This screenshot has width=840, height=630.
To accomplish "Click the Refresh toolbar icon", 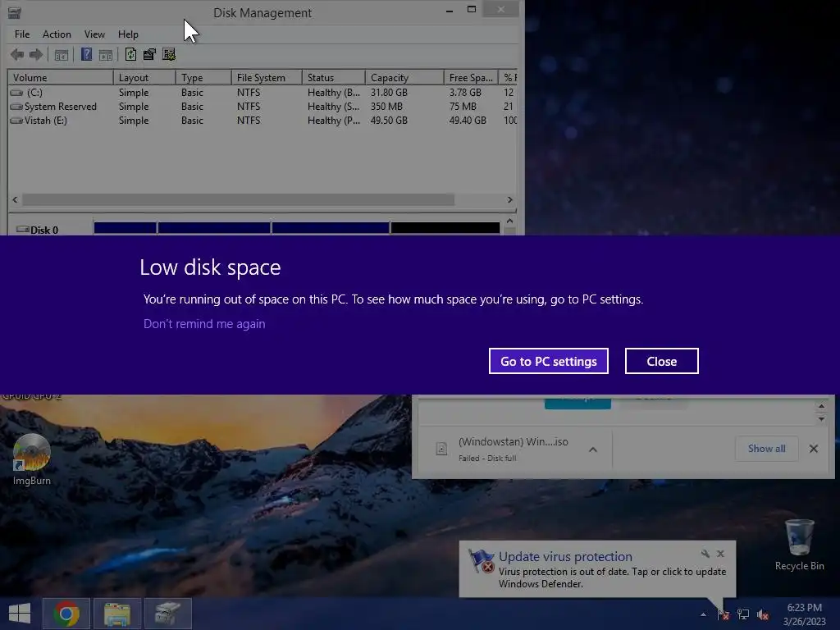I will (130, 54).
